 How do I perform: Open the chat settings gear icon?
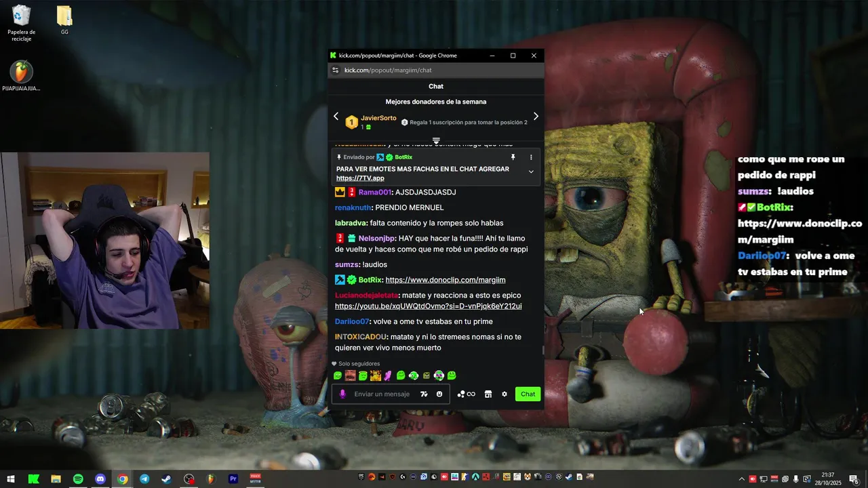tap(505, 394)
